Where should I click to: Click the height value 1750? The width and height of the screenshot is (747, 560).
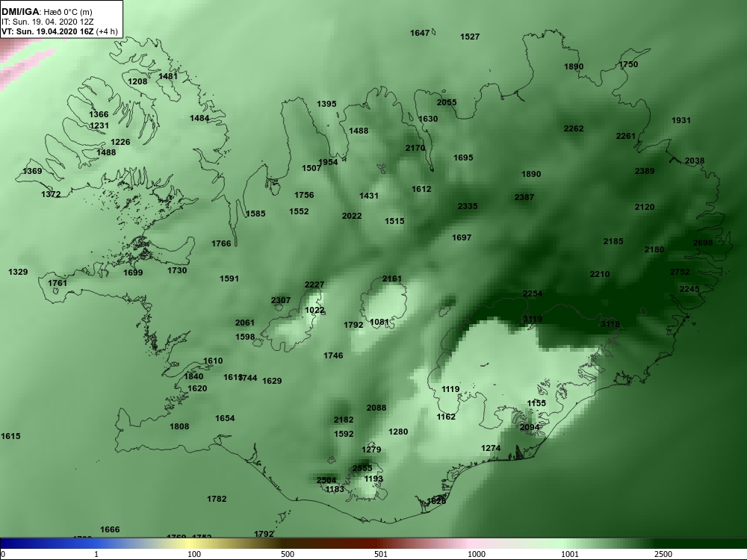[628, 64]
